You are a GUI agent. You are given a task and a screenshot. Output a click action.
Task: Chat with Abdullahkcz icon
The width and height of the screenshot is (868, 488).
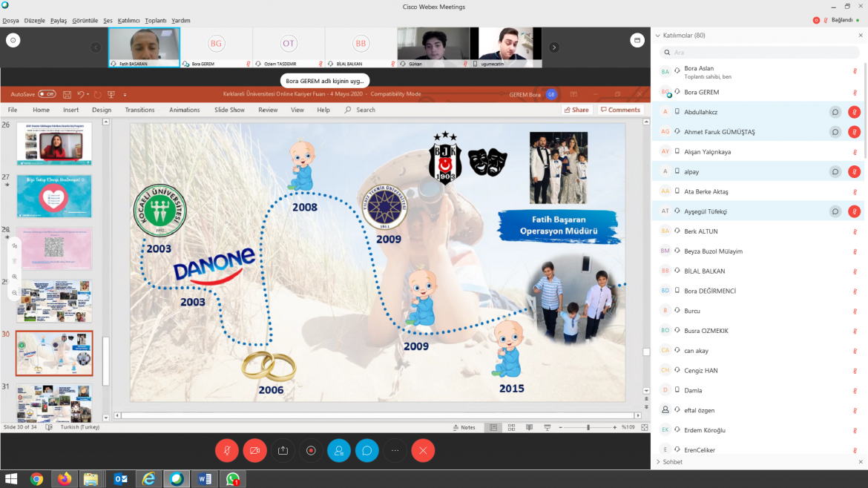835,112
